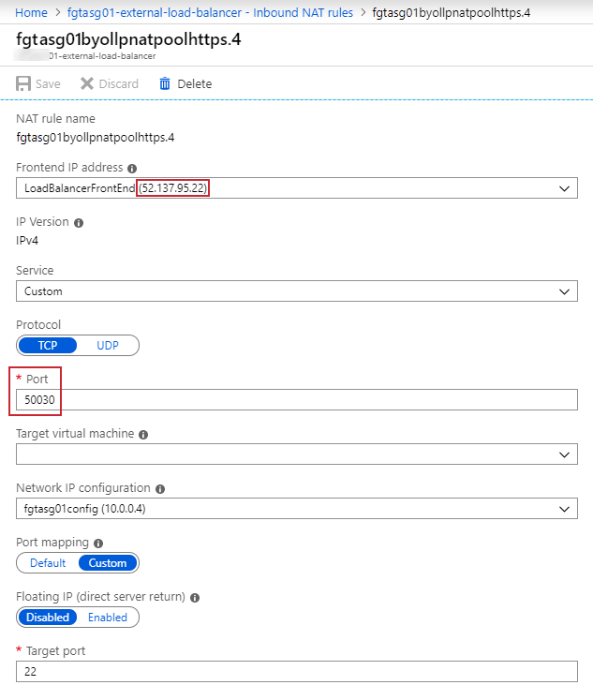
Task: Click the Delete trash icon
Action: [165, 83]
